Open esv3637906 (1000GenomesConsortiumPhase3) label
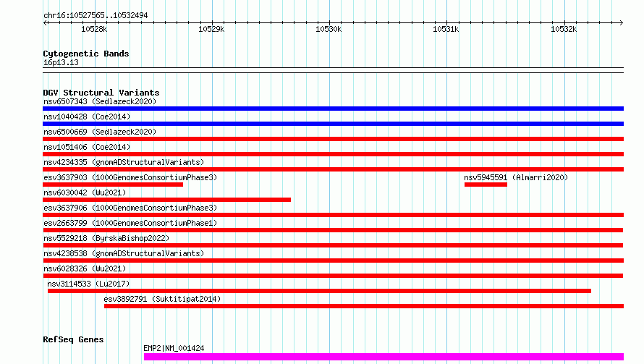 (130, 208)
